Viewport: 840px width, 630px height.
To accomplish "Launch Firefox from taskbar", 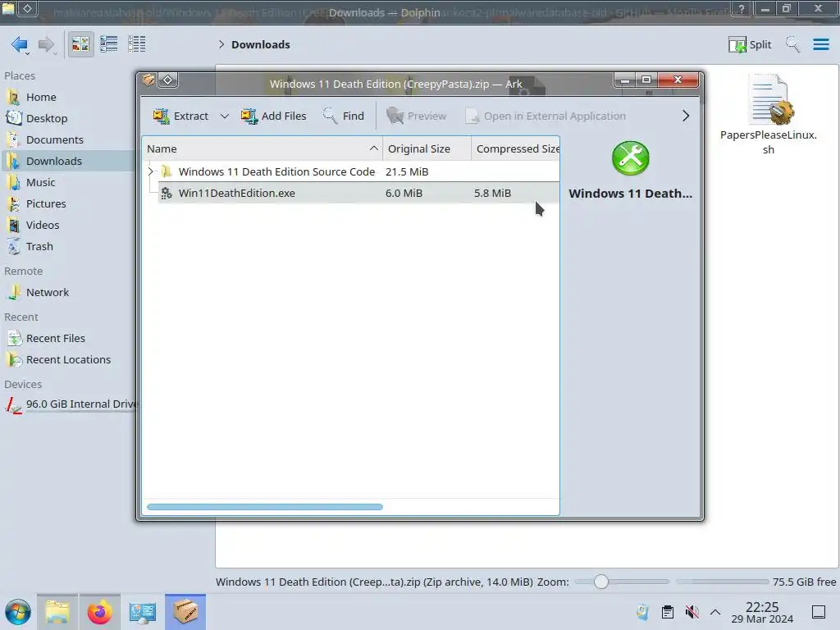I will [99, 612].
